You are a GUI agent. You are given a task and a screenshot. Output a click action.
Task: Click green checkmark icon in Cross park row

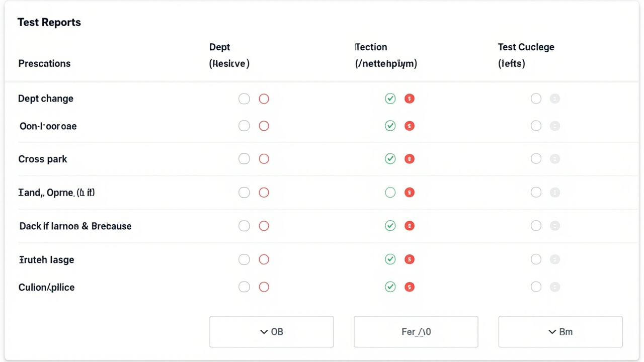pyautogui.click(x=390, y=159)
